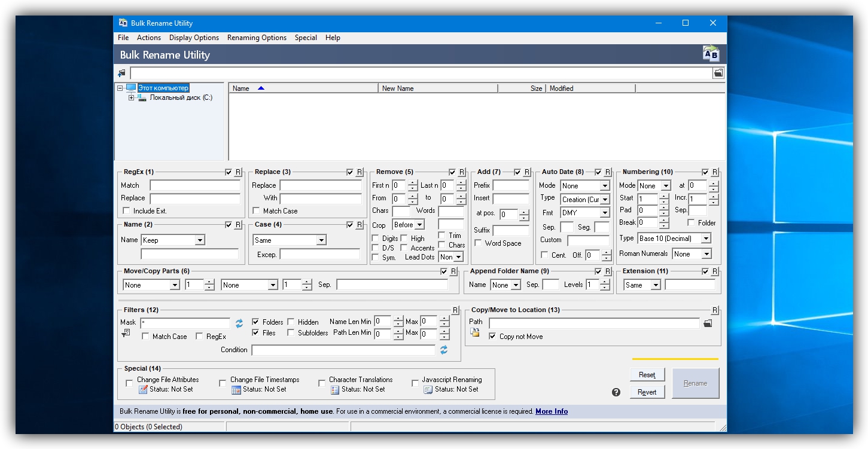868x449 pixels.
Task: Click the Change File Timestamps calendar icon
Action: [236, 390]
